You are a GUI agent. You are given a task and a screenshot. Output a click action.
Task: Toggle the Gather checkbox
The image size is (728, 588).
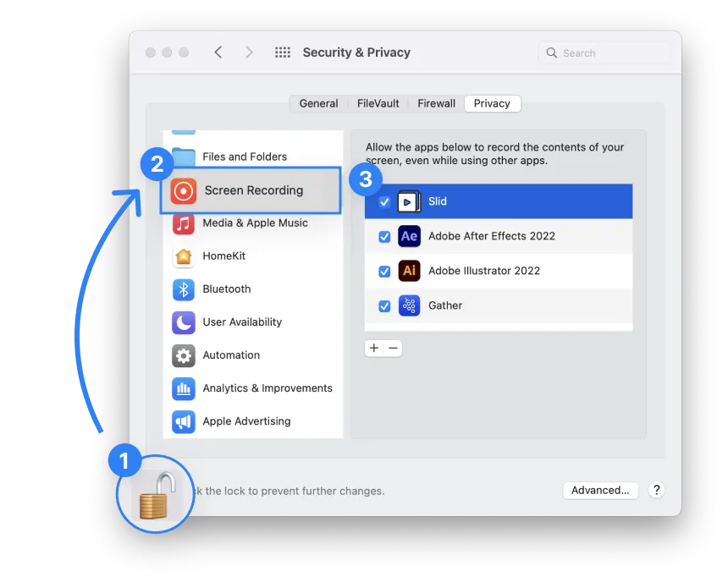[x=384, y=305]
